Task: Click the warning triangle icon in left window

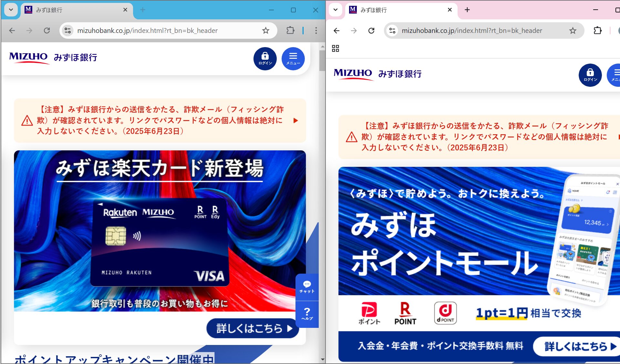Action: click(x=27, y=121)
